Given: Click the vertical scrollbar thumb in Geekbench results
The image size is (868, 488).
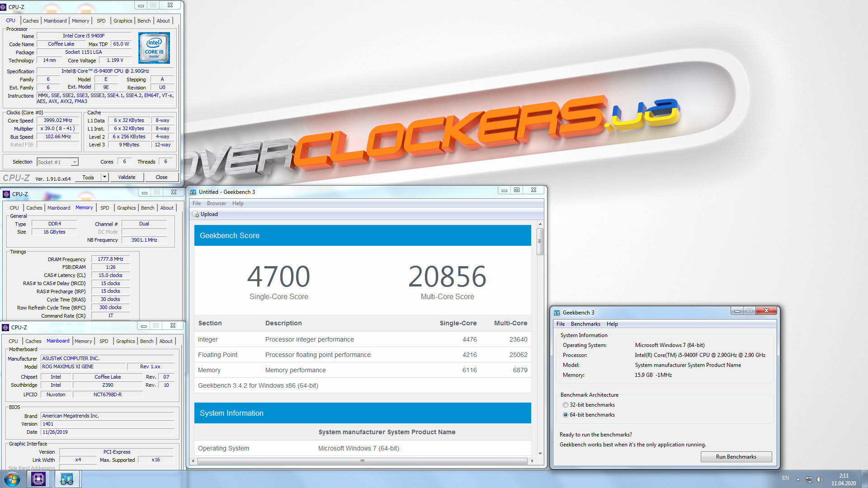Looking at the screenshot, I should [540, 241].
